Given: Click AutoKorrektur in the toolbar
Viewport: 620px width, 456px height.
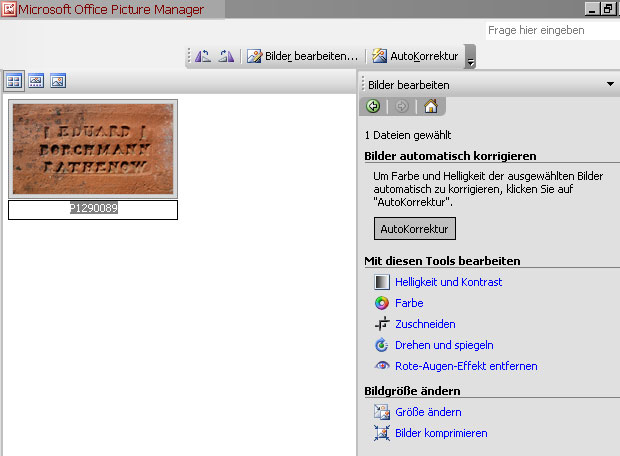Looking at the screenshot, I should 415,56.
